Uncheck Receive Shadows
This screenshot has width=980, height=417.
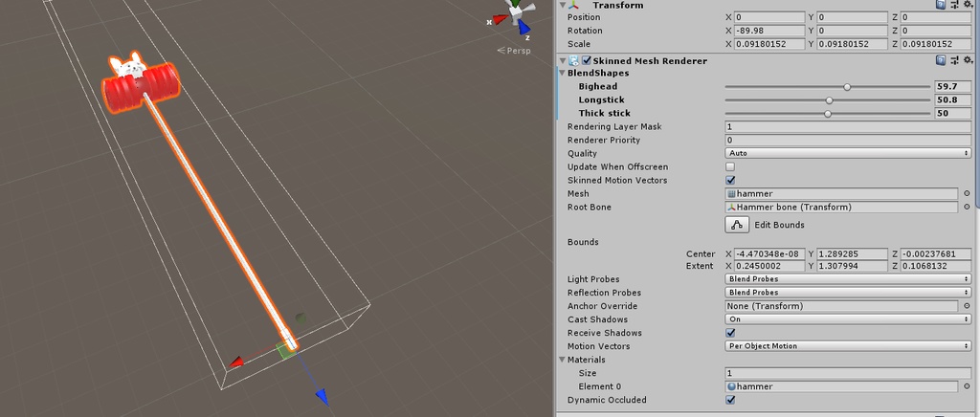730,333
